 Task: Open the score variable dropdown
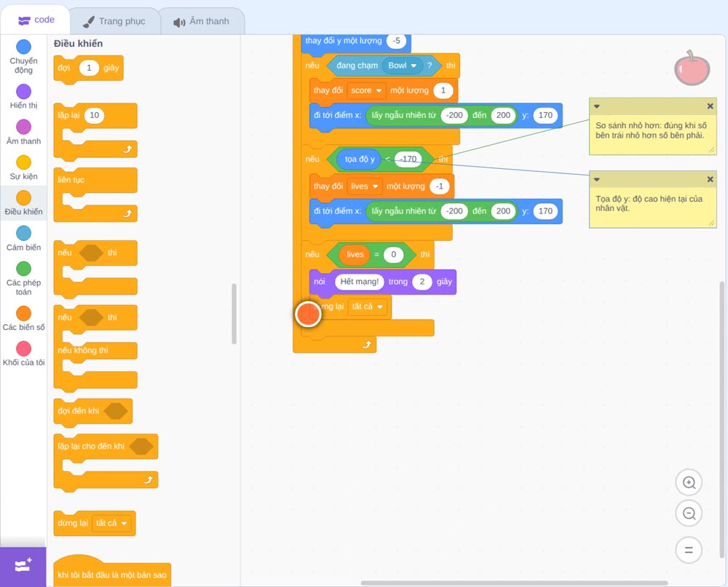(x=366, y=90)
